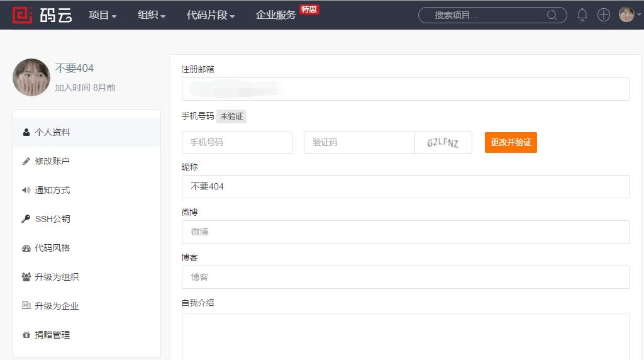The width and height of the screenshot is (644, 360).
Task: Click the person icon beside 个人资料
Action: click(x=26, y=132)
